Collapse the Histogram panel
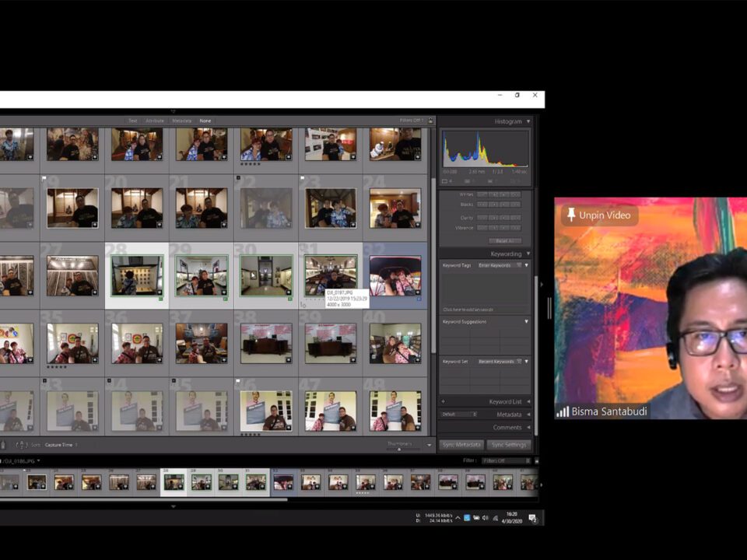 point(528,121)
